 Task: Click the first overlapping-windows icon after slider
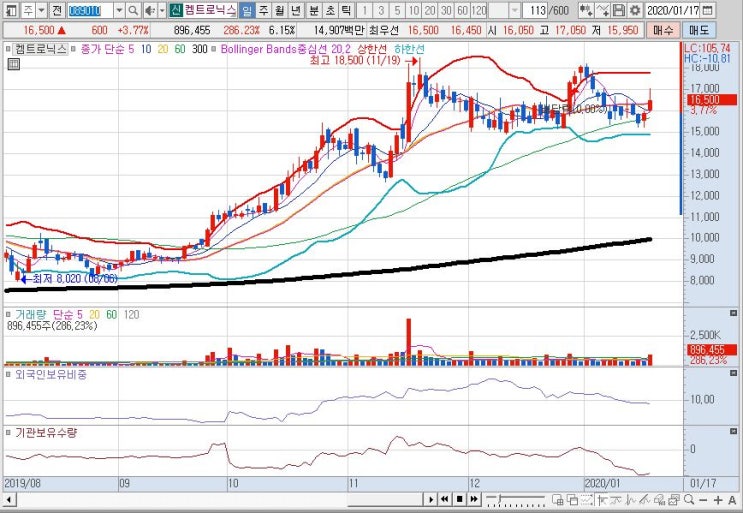[x=558, y=499]
